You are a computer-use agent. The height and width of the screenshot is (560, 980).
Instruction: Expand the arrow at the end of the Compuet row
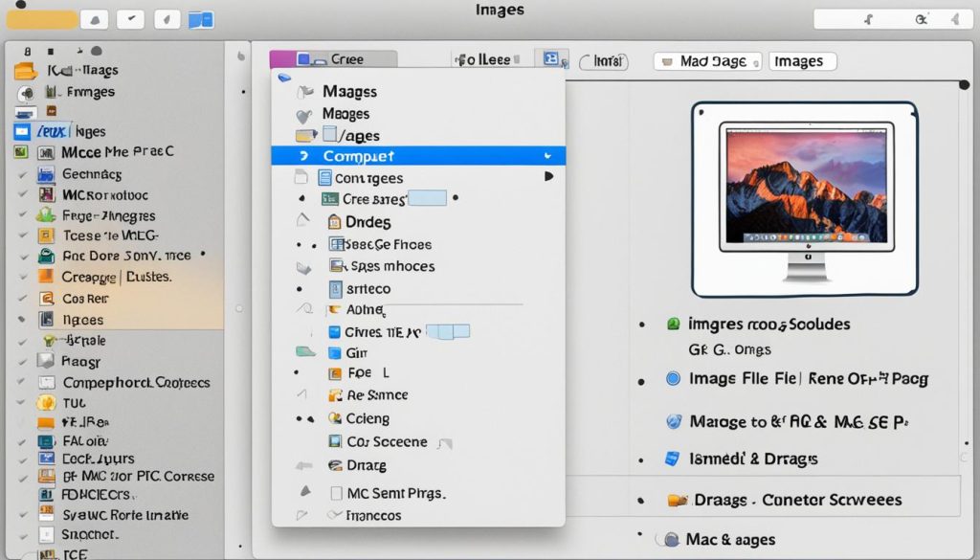pos(547,156)
